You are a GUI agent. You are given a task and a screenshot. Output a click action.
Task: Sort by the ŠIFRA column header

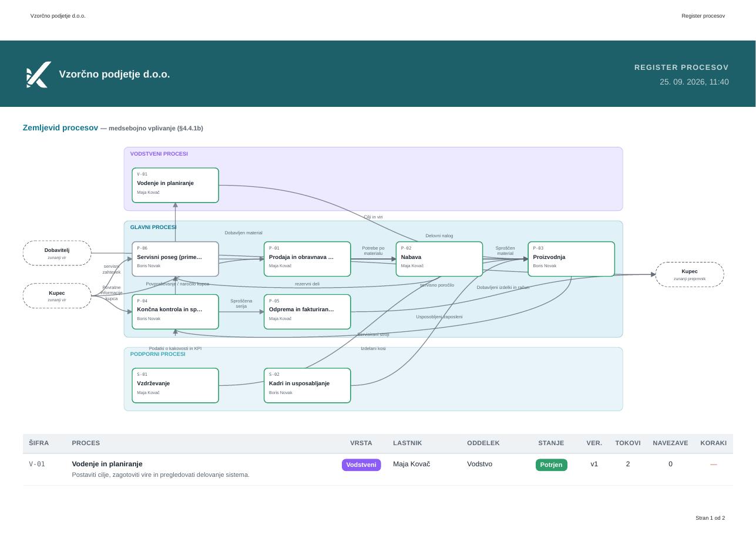pos(39,443)
